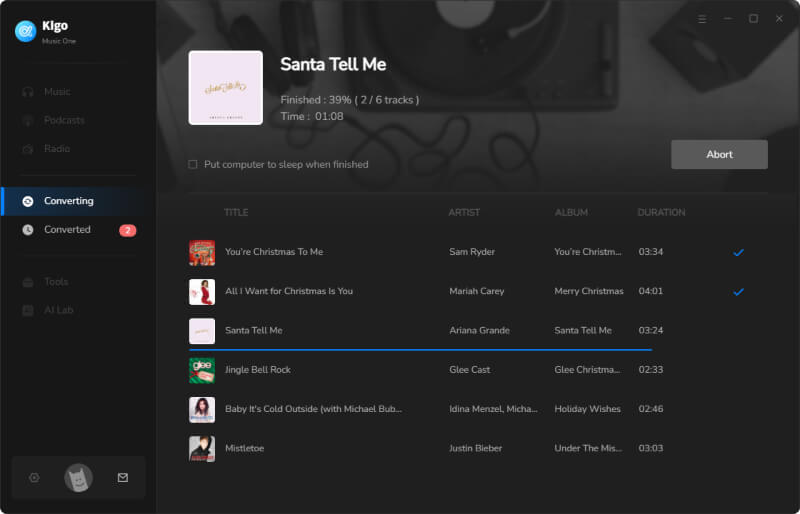Open the mail feedback icon
800x514 pixels.
tap(123, 478)
